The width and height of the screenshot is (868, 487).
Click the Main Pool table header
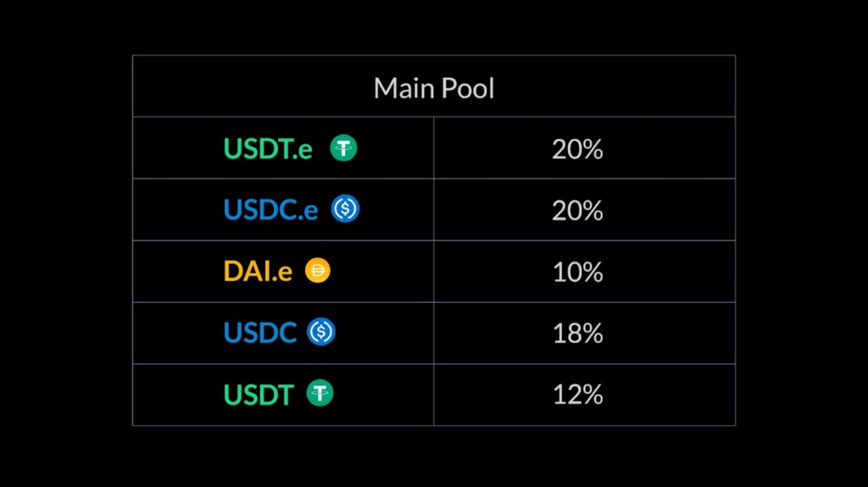tap(434, 88)
